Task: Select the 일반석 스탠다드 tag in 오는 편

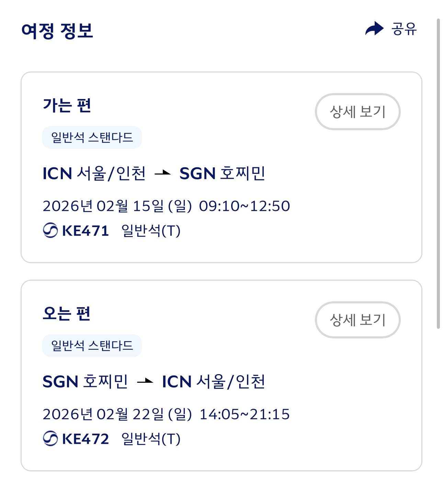Action: coord(92,346)
